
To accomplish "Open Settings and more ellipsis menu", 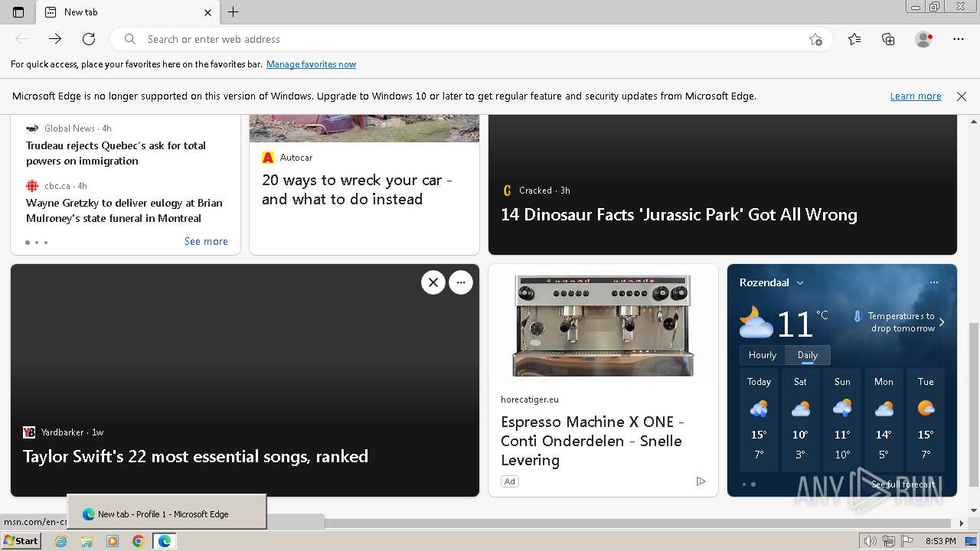I will click(959, 39).
